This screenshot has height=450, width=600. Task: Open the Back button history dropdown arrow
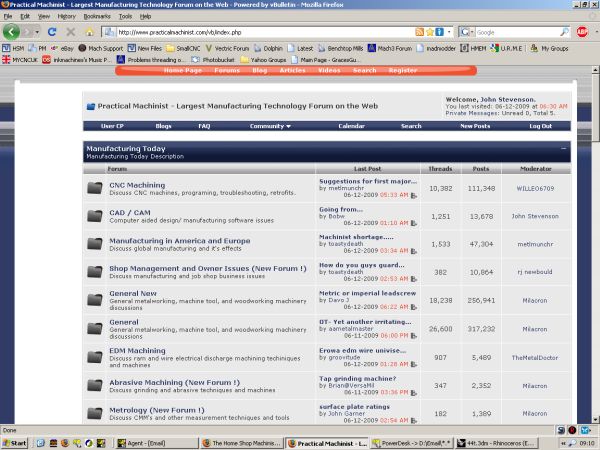tap(37, 32)
